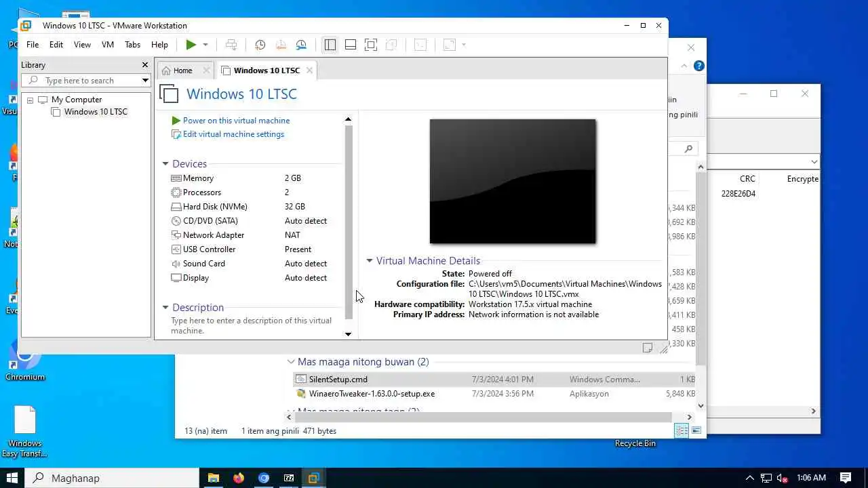
Task: Open the stretch display dropdown arrow
Action: (x=464, y=45)
